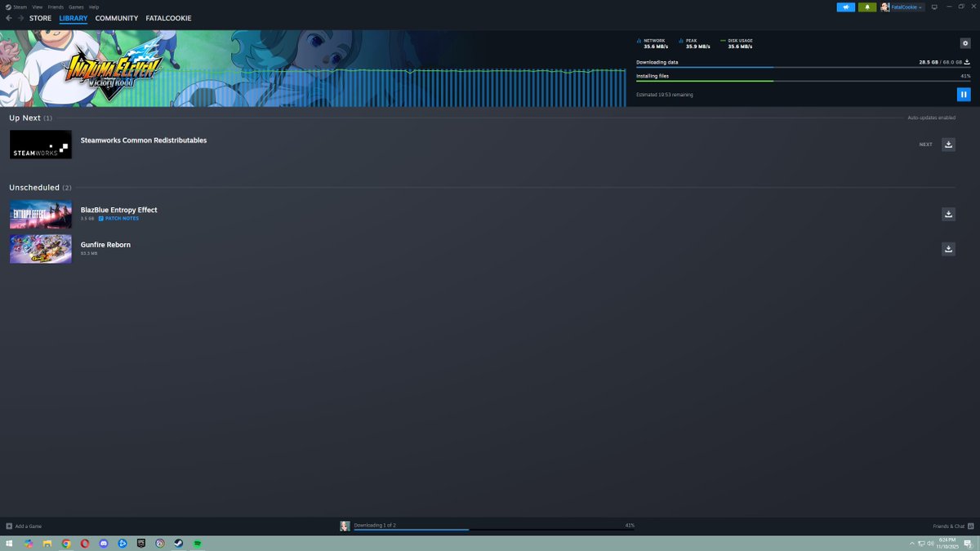Switch to Big Picture mode icon
The width and height of the screenshot is (980, 551).
(934, 7)
